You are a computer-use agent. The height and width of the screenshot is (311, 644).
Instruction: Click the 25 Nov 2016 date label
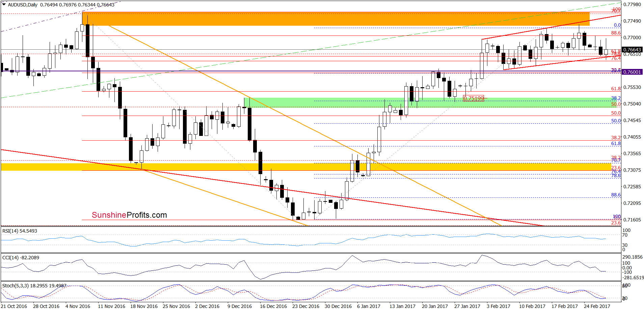tap(176, 306)
